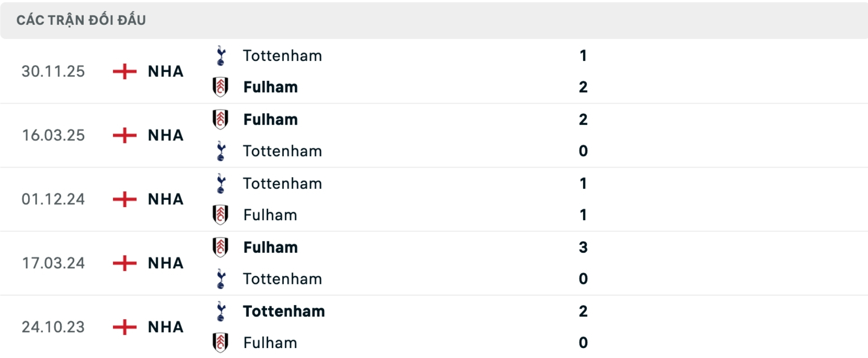Select the Fulham badge from the 17.03.24 match
868x358 pixels.
click(221, 247)
